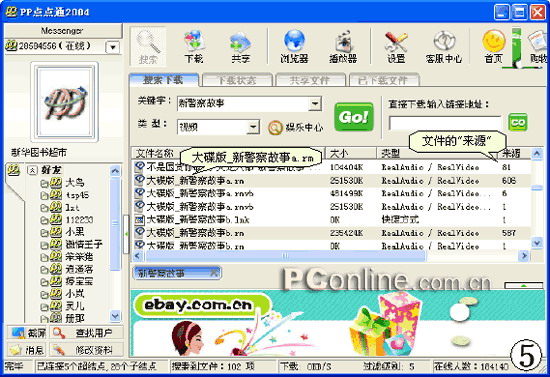Click the big green Go! search button
This screenshot has height=377, width=550.
pos(354,117)
